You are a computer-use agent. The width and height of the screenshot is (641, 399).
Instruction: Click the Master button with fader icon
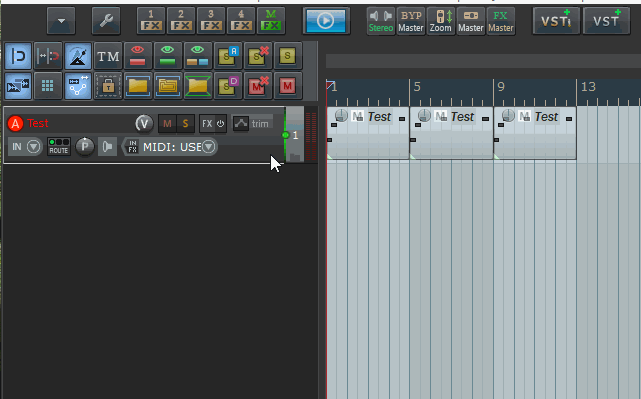click(471, 21)
